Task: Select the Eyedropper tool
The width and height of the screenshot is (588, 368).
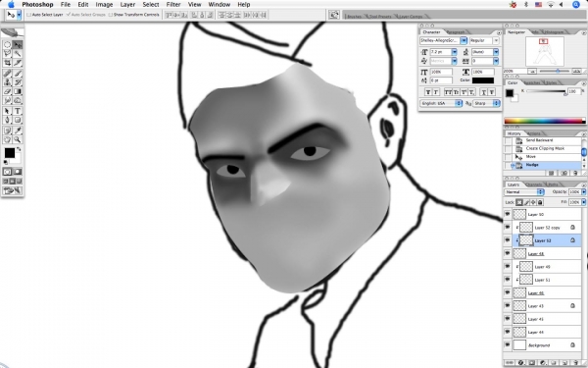Action: pyautogui.click(x=18, y=131)
